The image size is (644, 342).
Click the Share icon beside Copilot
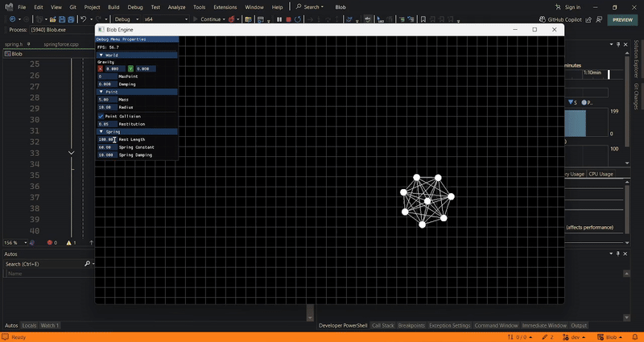tap(588, 19)
